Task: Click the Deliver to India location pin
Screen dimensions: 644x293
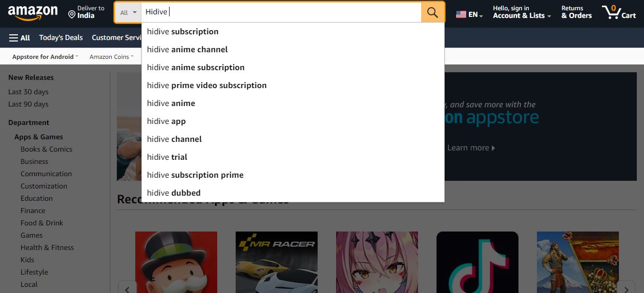Action: pos(72,14)
